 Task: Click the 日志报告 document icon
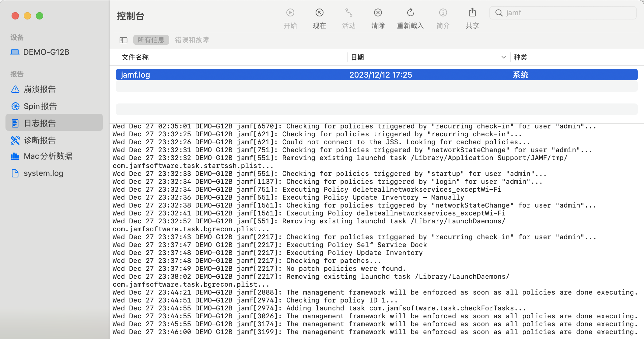pos(15,123)
